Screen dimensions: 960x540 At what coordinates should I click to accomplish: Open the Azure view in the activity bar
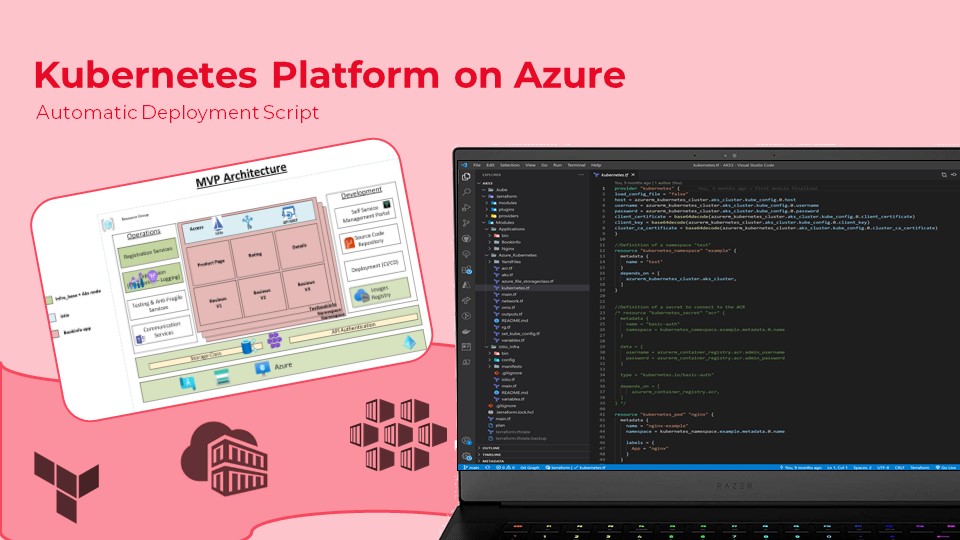pos(467,285)
